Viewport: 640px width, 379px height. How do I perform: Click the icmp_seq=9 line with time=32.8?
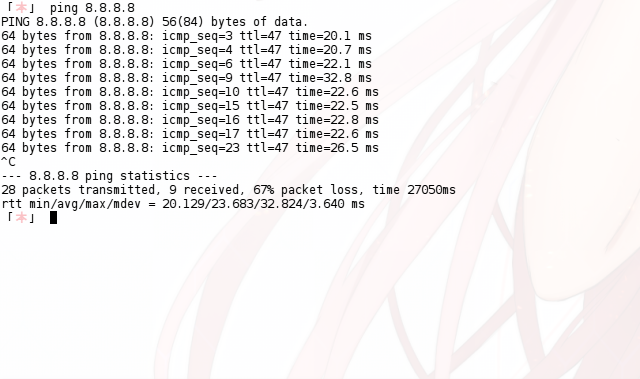(x=187, y=78)
